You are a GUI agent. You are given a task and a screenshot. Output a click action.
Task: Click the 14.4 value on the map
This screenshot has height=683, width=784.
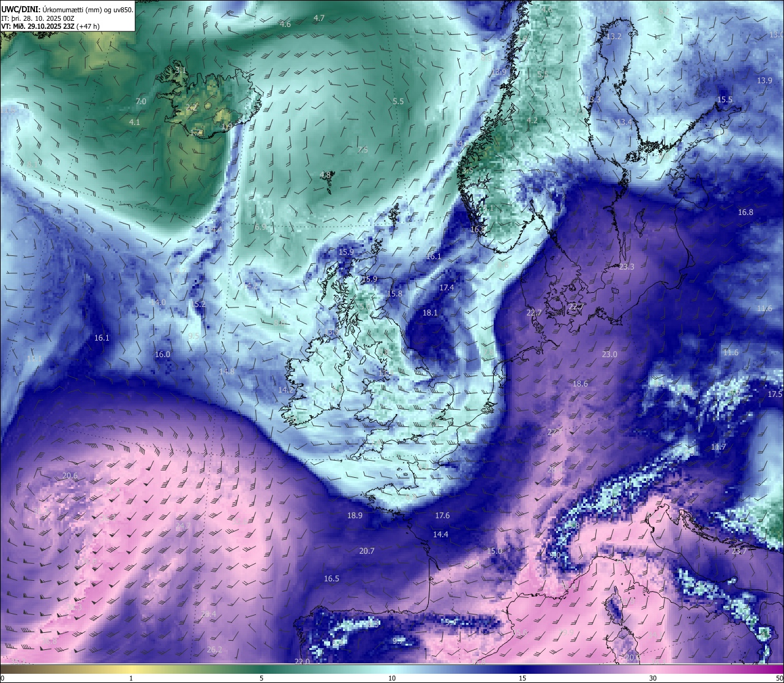pos(440,535)
